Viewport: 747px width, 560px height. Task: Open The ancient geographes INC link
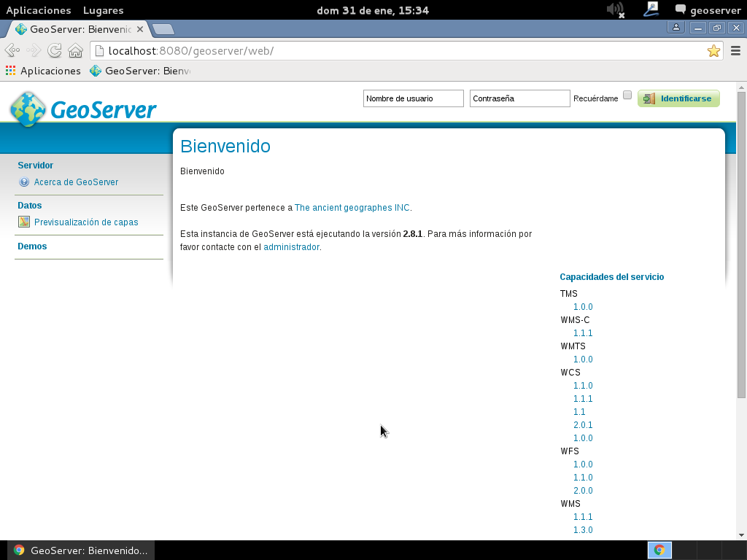pos(352,208)
